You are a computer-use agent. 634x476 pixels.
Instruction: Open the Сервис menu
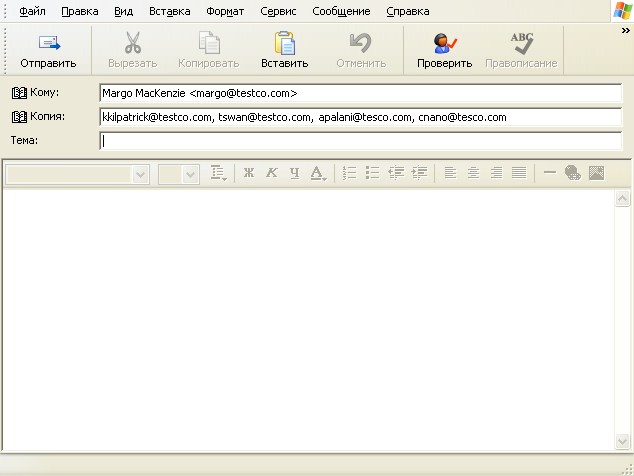pyautogui.click(x=278, y=11)
